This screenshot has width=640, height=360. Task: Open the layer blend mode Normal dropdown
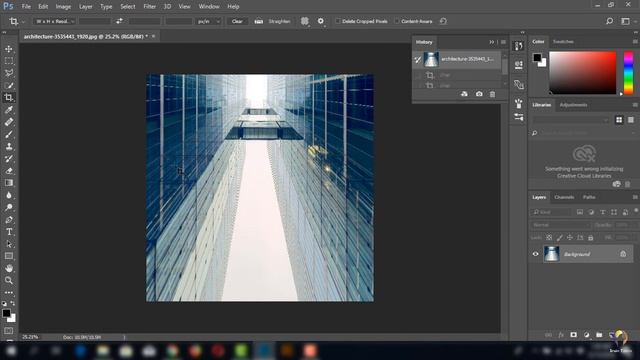(x=560, y=225)
